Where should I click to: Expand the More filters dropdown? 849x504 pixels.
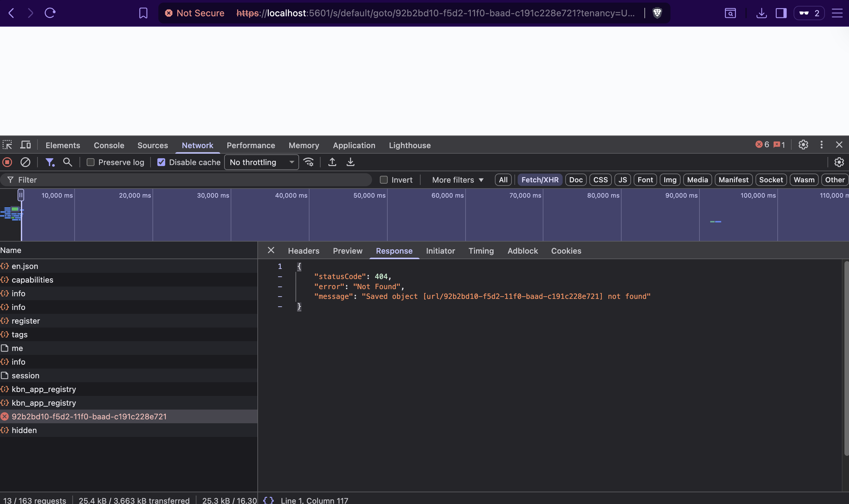point(457,180)
